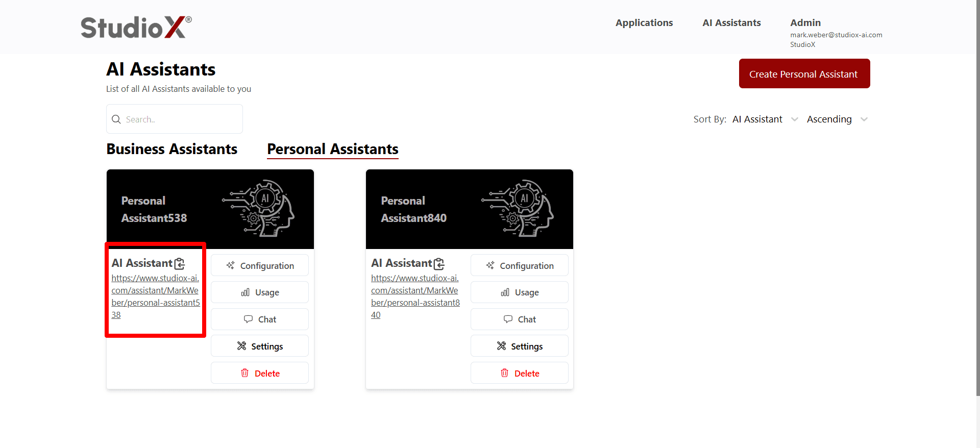Focus the assistant Search field
The image size is (980, 448).
click(181, 119)
